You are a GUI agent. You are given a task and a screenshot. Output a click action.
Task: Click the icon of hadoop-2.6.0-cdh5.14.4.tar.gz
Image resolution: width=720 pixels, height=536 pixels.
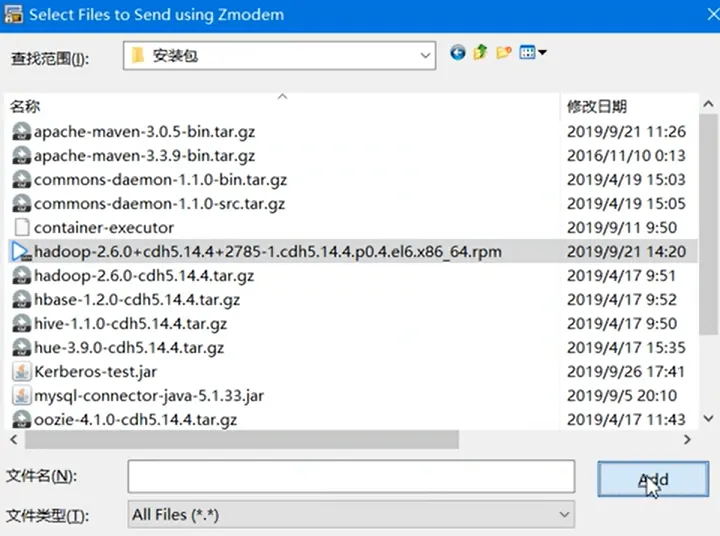point(22,276)
